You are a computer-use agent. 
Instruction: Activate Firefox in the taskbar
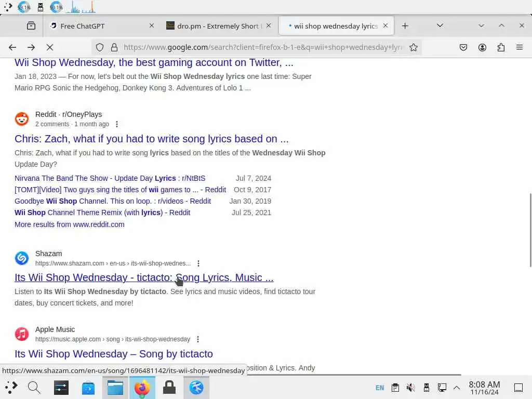point(142,388)
